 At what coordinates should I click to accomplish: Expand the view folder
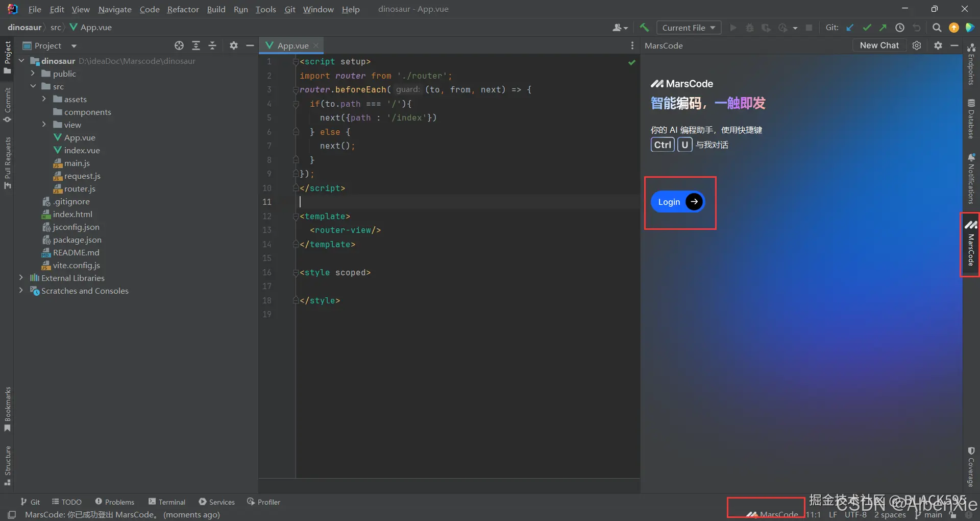click(x=44, y=125)
